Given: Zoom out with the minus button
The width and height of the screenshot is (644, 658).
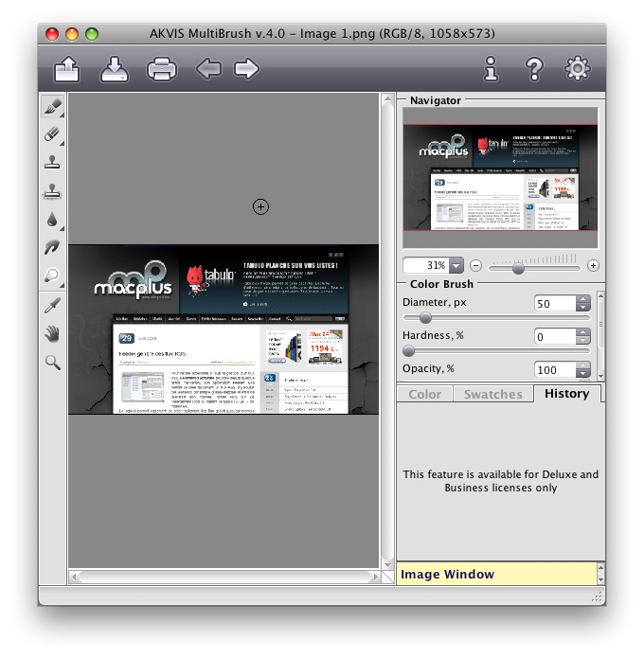Looking at the screenshot, I should [x=475, y=266].
